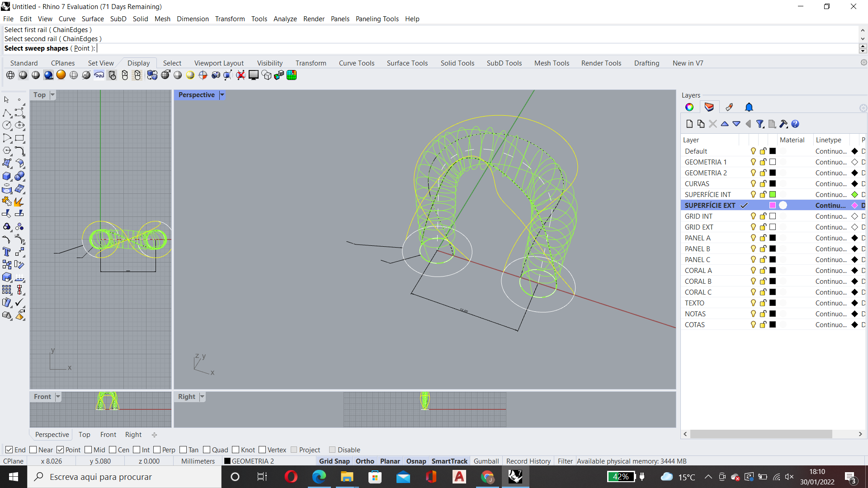Open the layer filter funnel icon

click(x=760, y=124)
